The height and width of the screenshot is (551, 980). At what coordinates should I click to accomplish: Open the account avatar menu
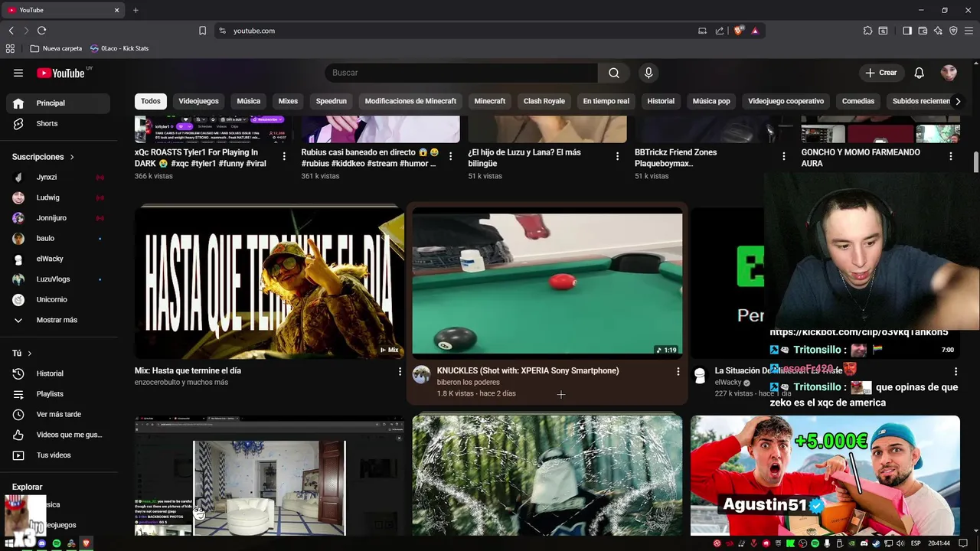(x=949, y=73)
